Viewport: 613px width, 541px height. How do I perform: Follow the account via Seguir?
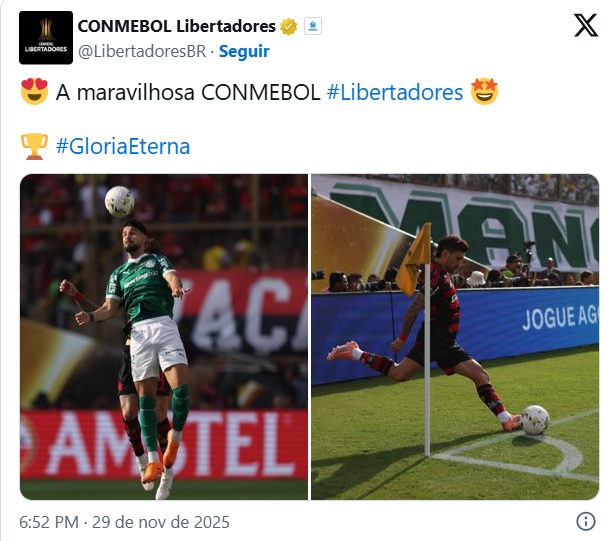[x=244, y=51]
